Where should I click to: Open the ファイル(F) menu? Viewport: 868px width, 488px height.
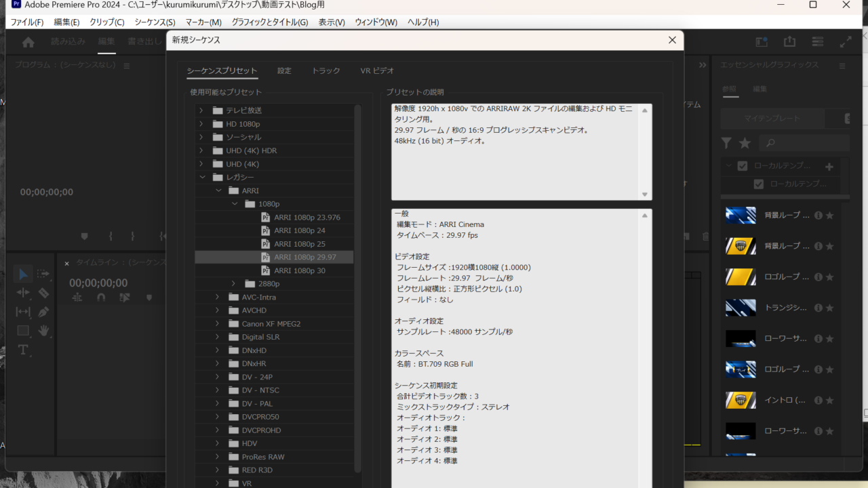[27, 22]
